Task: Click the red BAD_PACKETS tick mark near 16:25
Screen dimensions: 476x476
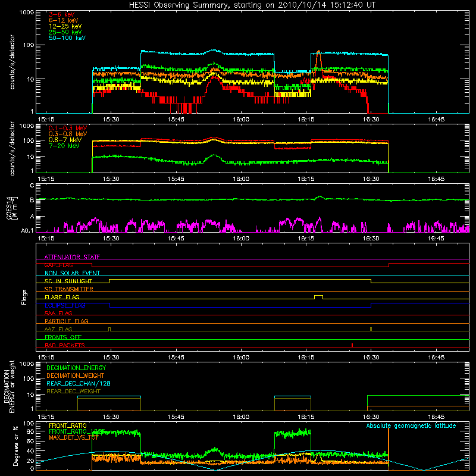Action: pos(352,345)
